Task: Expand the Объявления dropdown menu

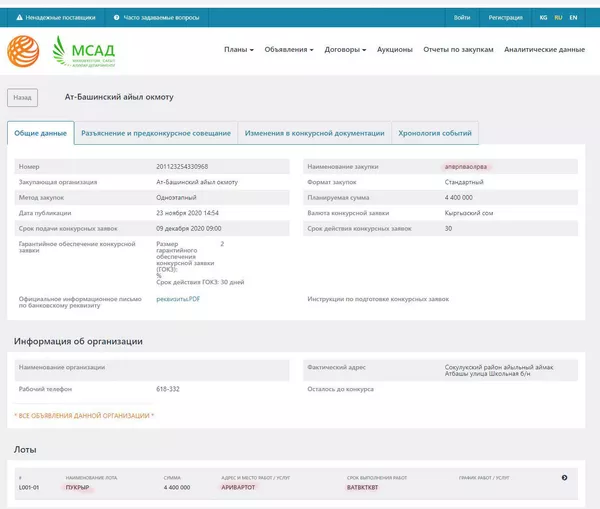Action: click(x=289, y=49)
